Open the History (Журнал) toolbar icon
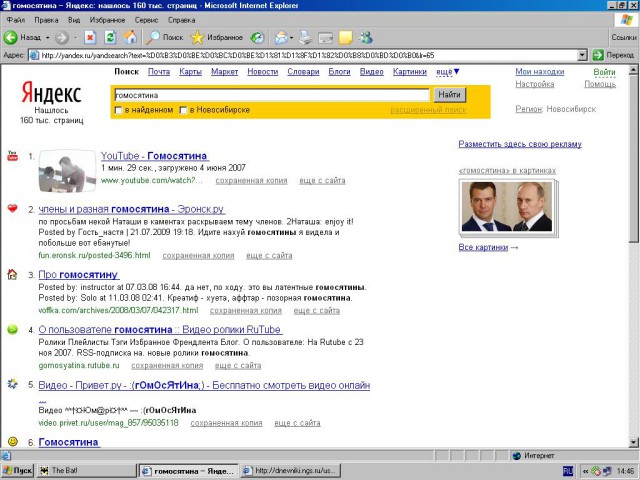This screenshot has width=640, height=480. (257, 38)
